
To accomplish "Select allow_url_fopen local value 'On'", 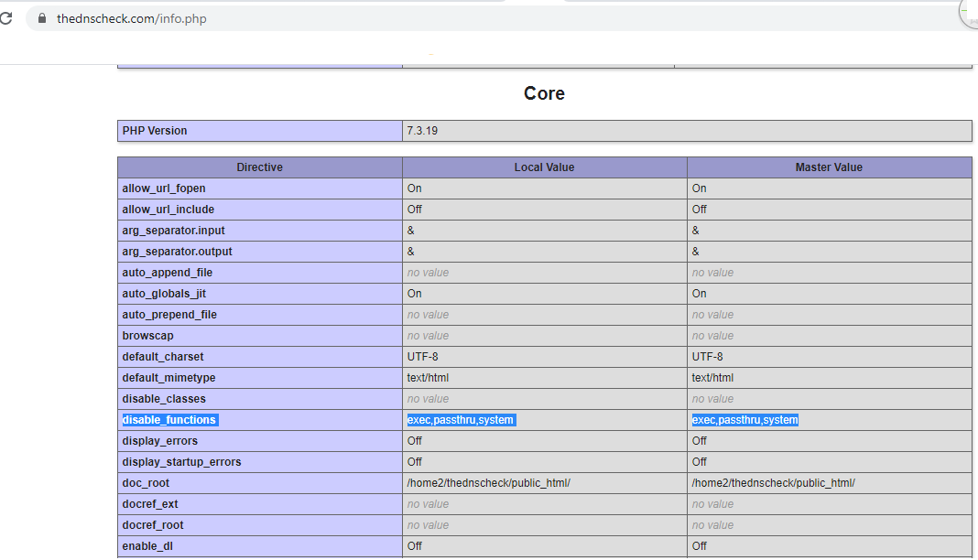I will pos(414,188).
